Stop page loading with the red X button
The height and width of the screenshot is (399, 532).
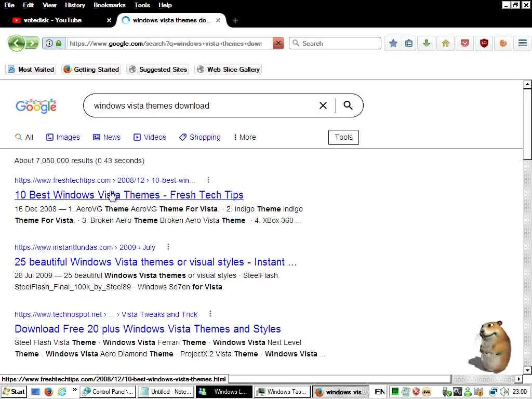(278, 44)
